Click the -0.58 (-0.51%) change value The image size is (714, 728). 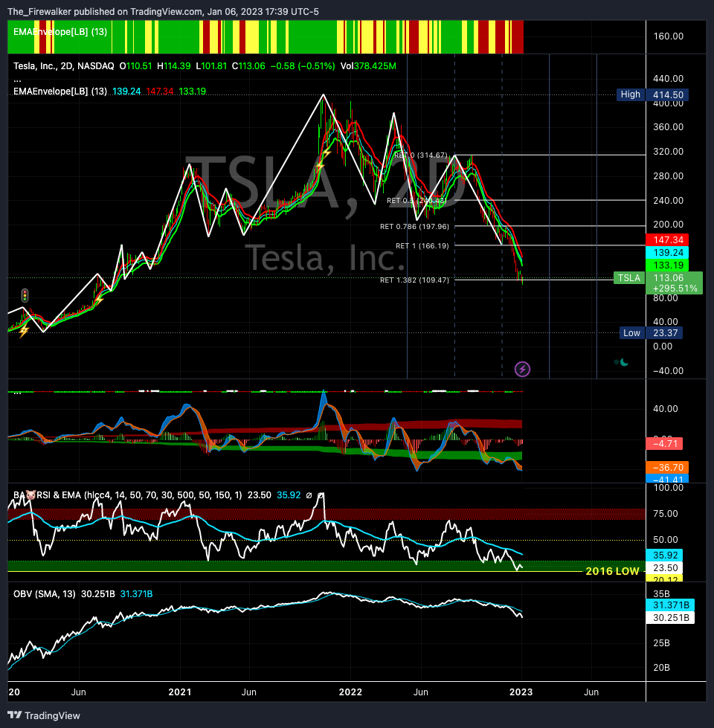point(302,66)
